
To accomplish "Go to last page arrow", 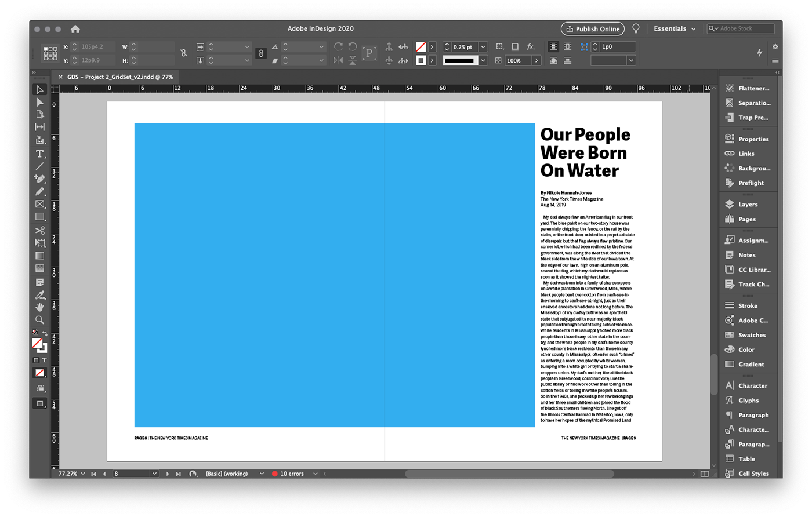I will pyautogui.click(x=178, y=474).
